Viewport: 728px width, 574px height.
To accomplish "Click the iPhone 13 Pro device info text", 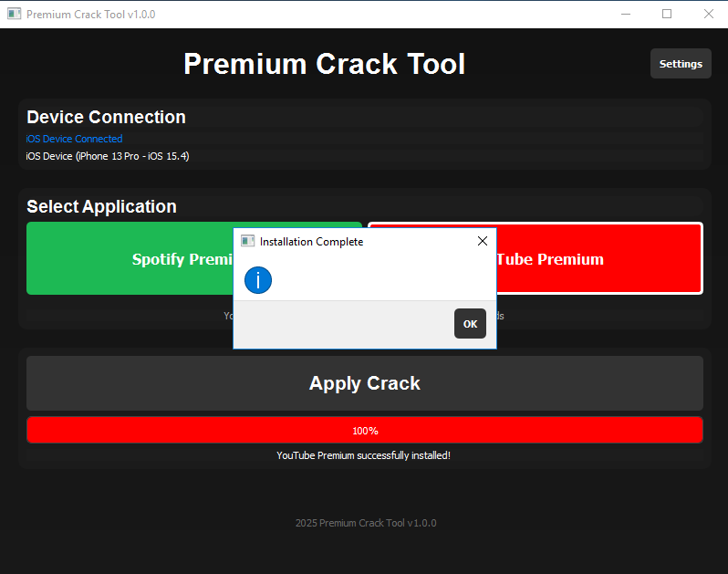I will point(108,156).
